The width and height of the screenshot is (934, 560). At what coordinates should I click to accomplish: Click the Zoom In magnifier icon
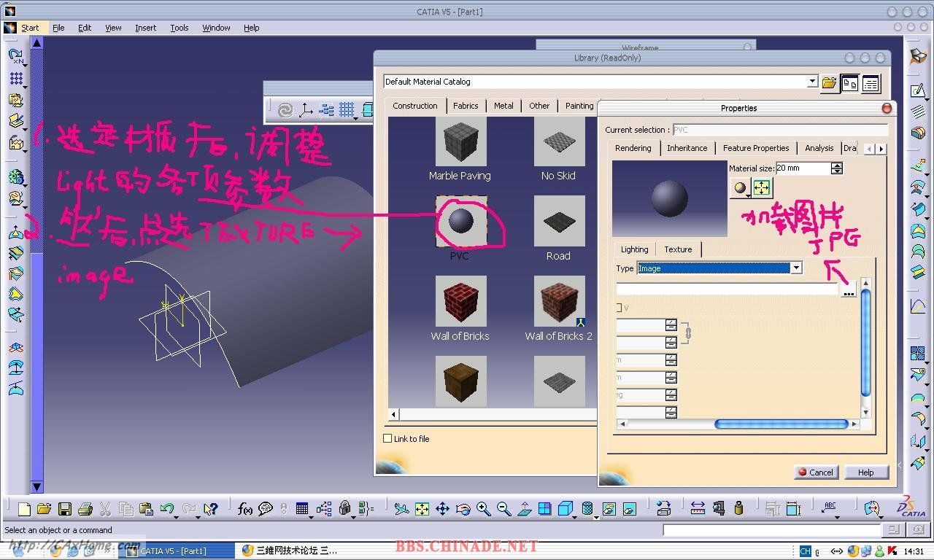pyautogui.click(x=483, y=509)
